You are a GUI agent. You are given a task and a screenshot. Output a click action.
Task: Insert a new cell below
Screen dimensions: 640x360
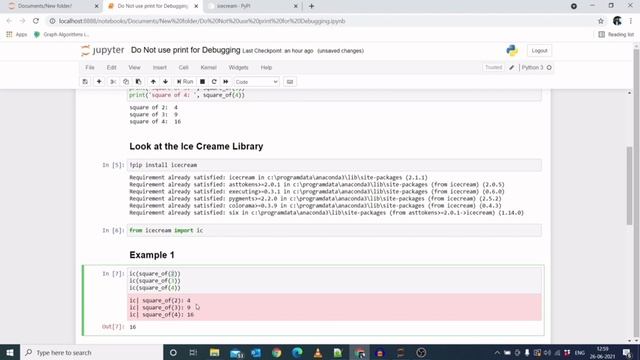99,82
